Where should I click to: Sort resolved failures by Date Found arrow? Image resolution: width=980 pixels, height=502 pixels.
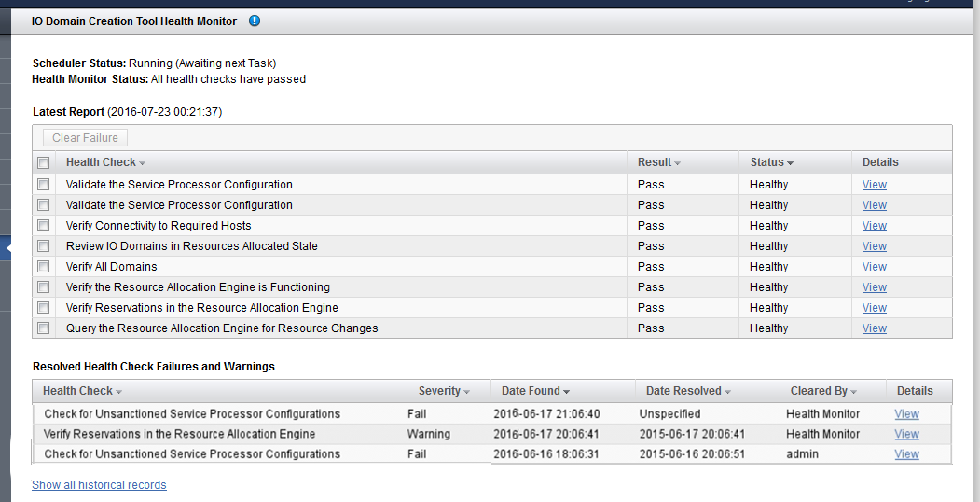(x=566, y=392)
